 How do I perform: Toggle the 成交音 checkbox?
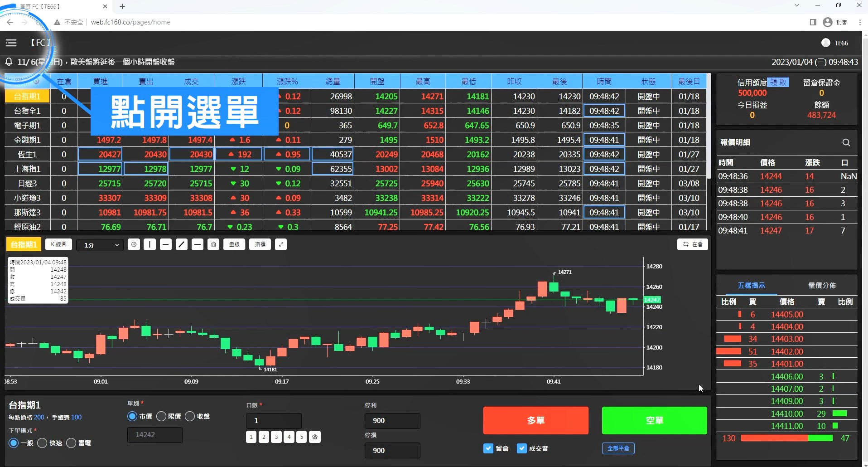(x=522, y=448)
